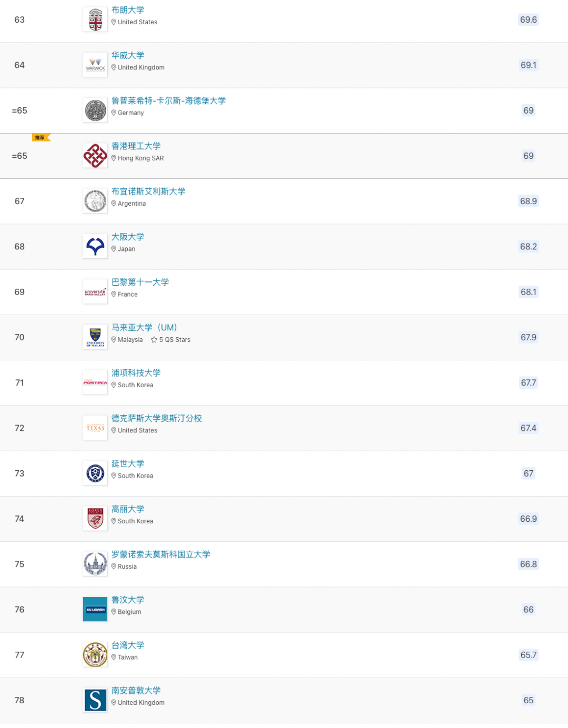This screenshot has height=728, width=568.
Task: Click the Brown University shield logo
Action: coord(95,18)
